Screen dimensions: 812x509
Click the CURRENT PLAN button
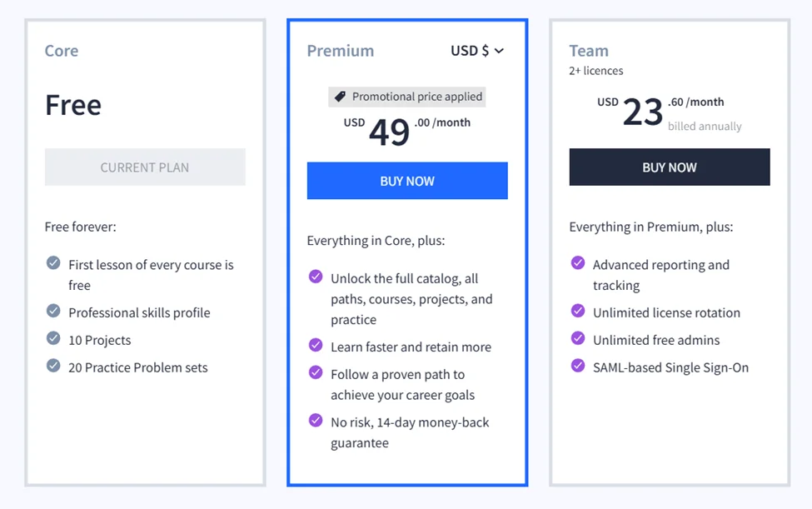point(145,167)
